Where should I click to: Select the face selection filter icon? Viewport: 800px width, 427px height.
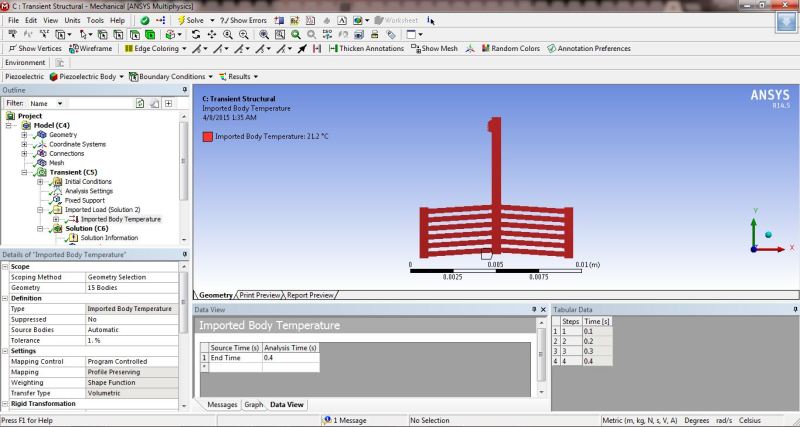pyautogui.click(x=135, y=34)
